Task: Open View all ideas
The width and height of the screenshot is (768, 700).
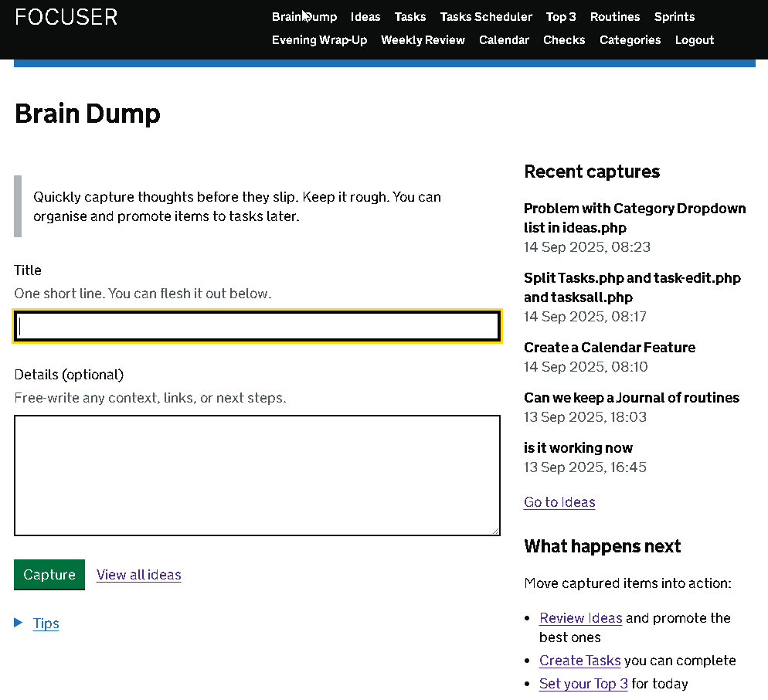Action: [138, 574]
